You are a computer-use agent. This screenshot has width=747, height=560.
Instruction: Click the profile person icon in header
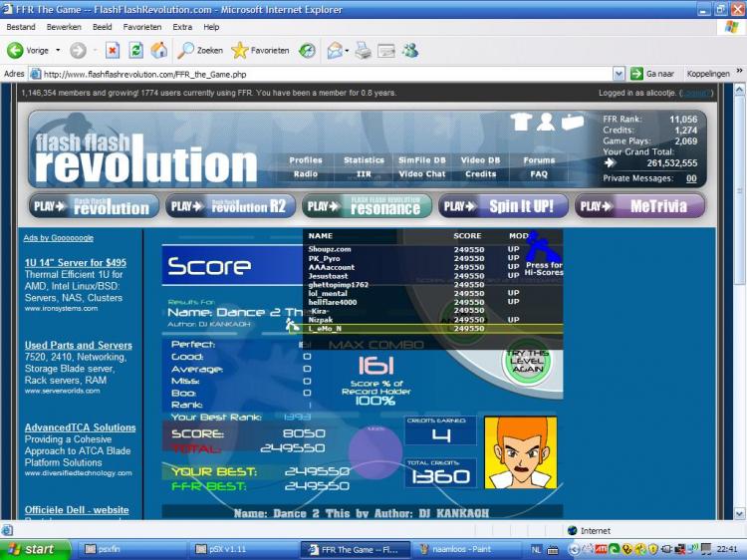point(546,122)
